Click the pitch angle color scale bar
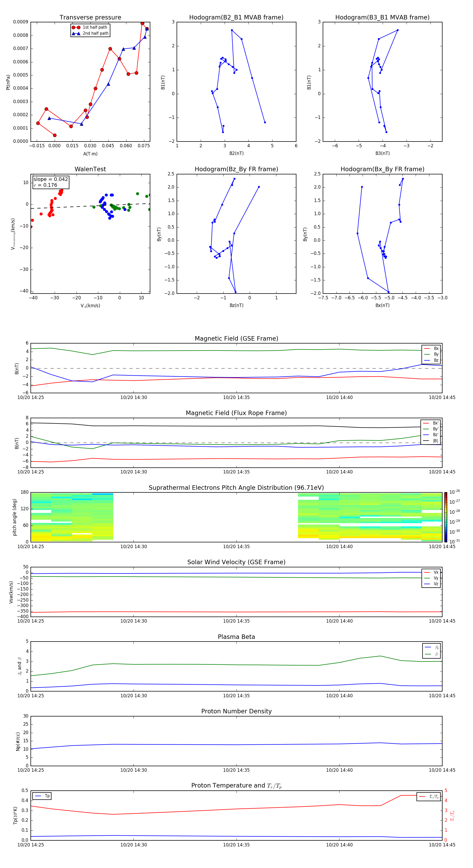This screenshot has height=868, width=473. click(x=445, y=517)
